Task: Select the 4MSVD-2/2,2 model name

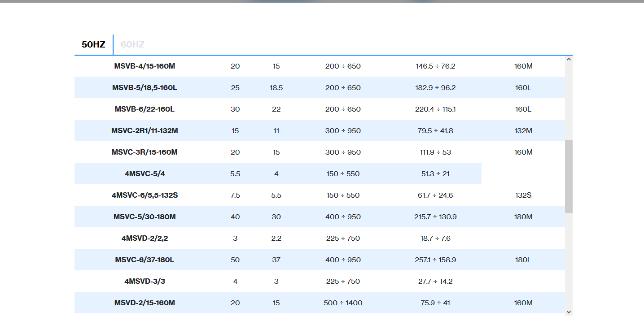Action: coord(145,238)
